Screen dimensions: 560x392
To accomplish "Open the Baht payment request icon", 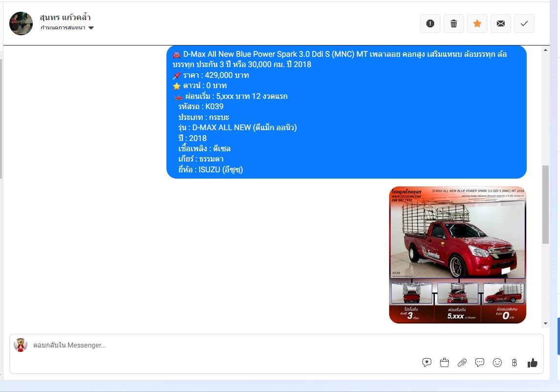I will pos(514,363).
